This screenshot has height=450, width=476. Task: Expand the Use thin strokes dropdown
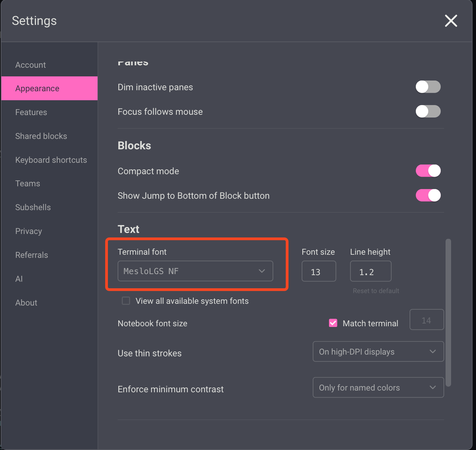pyautogui.click(x=378, y=351)
